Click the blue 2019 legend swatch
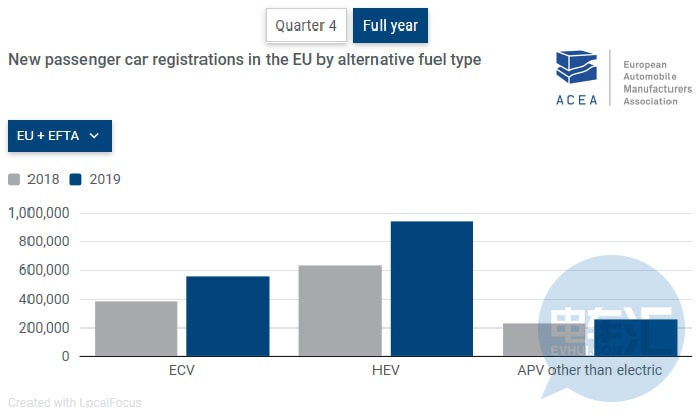 coord(76,180)
